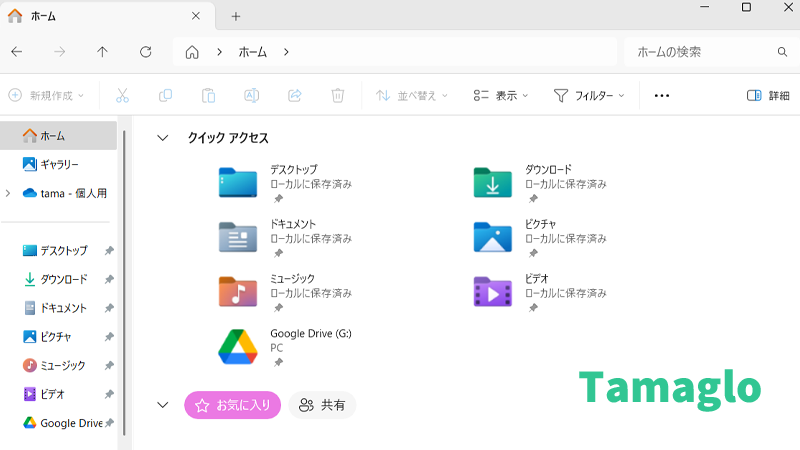Open the See more three-dots menu
Viewport: 800px width, 450px height.
point(661,96)
